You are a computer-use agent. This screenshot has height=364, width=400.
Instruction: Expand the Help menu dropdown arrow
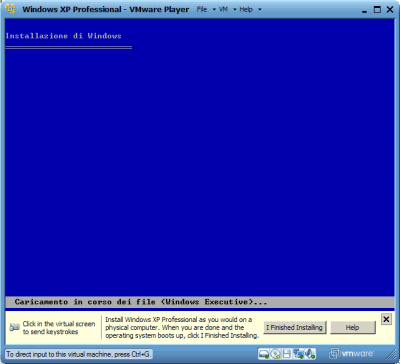click(x=260, y=9)
